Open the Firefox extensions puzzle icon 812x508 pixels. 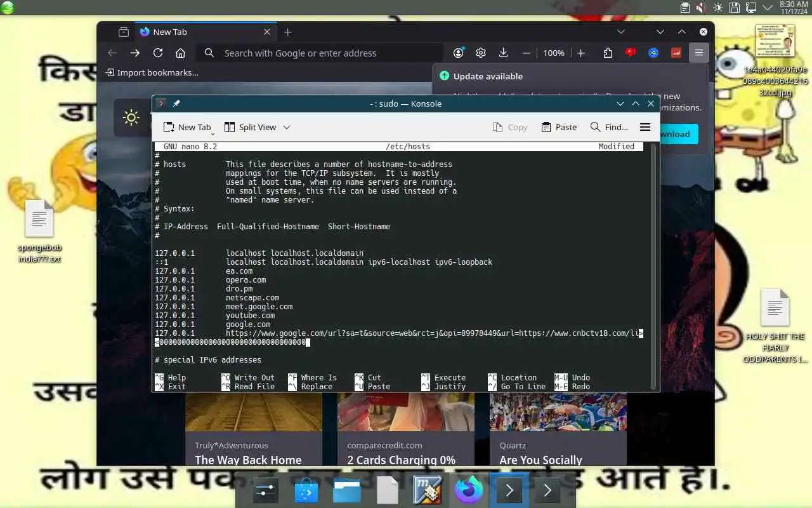click(x=608, y=53)
